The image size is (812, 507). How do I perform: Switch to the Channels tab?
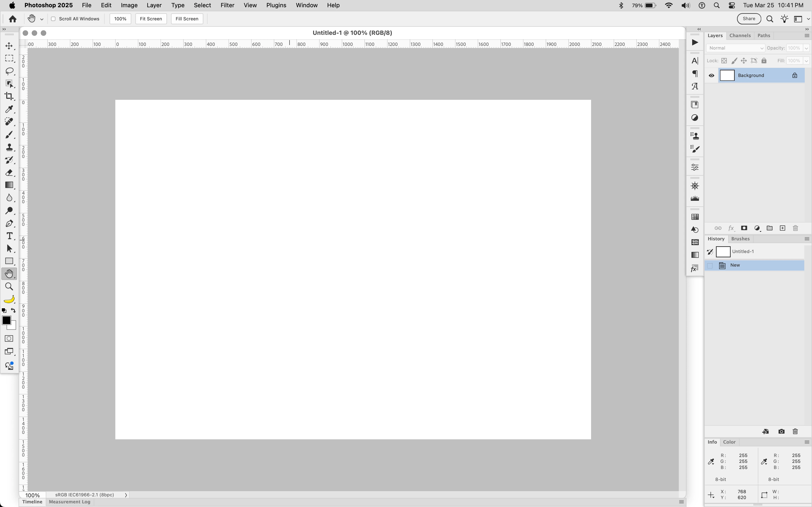click(739, 36)
